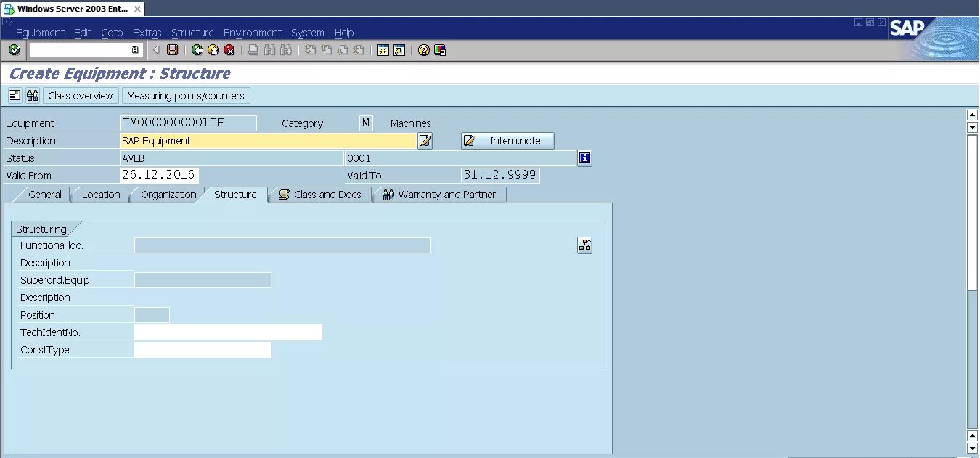This screenshot has height=458, width=980.
Task: Click the Intern.note button
Action: pos(507,141)
